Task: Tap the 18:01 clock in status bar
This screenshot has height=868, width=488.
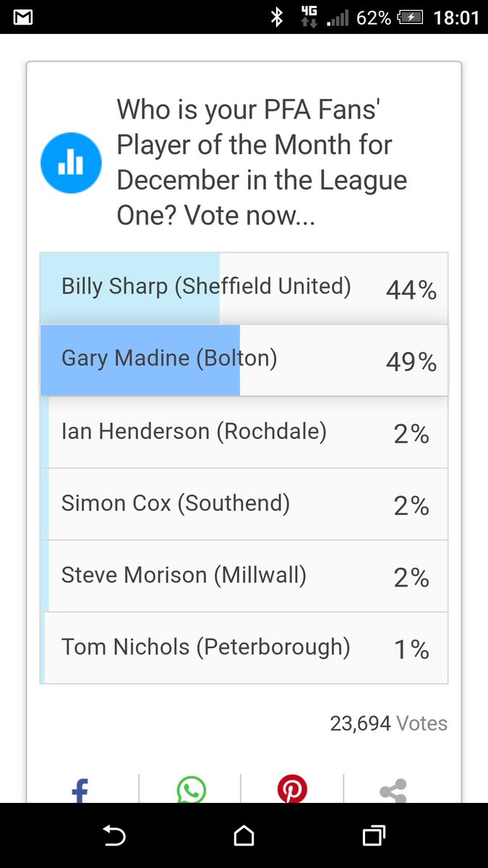Action: [455, 17]
